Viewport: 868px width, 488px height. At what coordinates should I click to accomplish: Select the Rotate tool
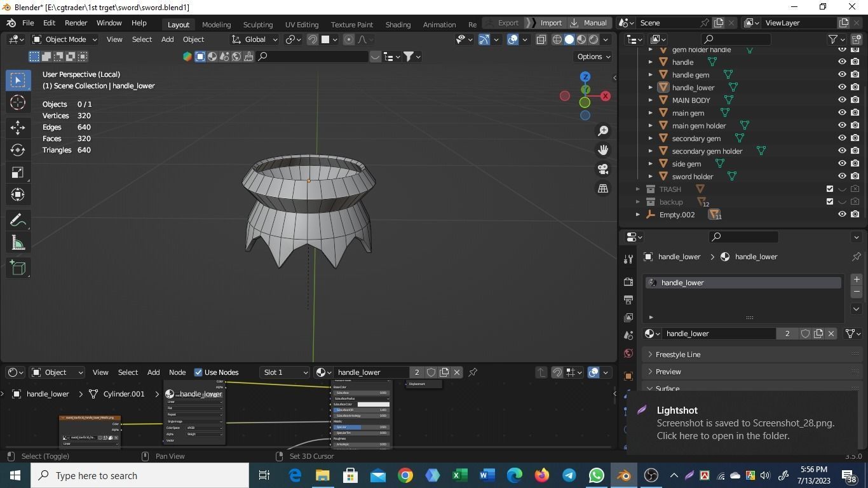click(18, 150)
